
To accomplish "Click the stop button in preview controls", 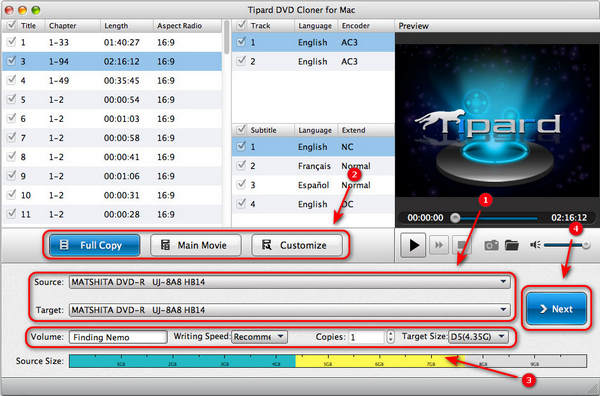I will click(x=461, y=245).
